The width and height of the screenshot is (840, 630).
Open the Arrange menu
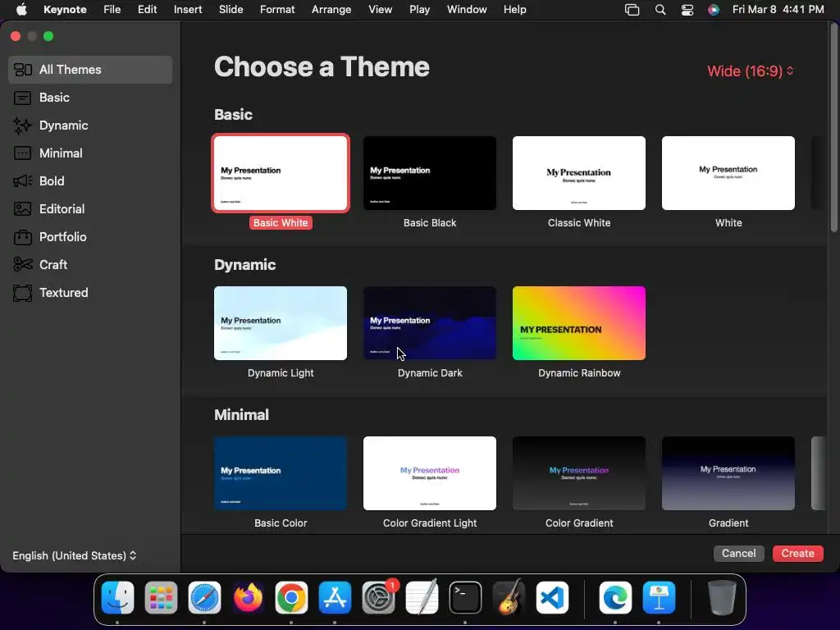coord(331,10)
